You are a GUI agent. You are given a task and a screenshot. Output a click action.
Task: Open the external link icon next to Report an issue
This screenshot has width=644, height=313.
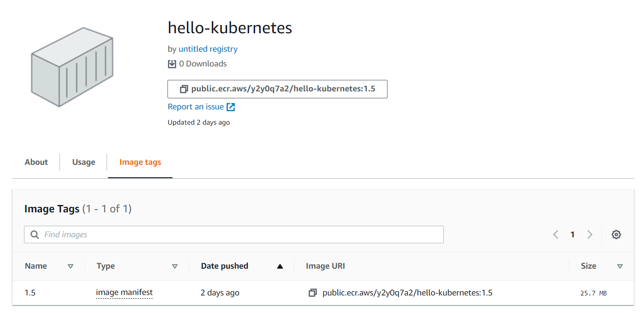(x=231, y=107)
